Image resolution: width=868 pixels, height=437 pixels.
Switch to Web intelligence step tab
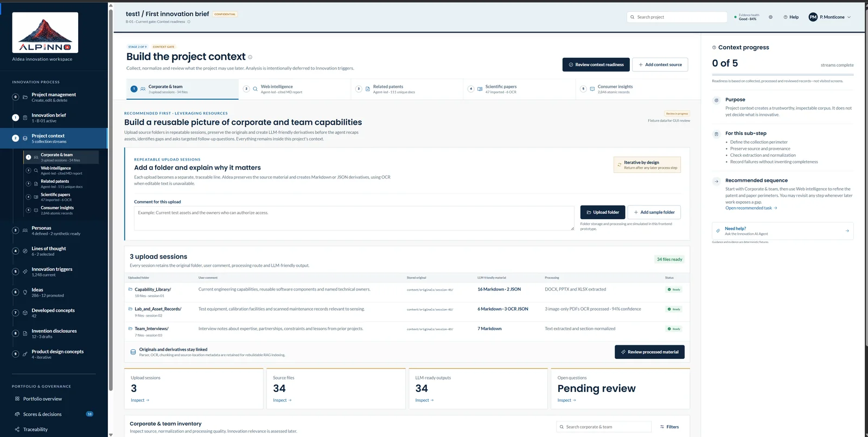click(295, 89)
